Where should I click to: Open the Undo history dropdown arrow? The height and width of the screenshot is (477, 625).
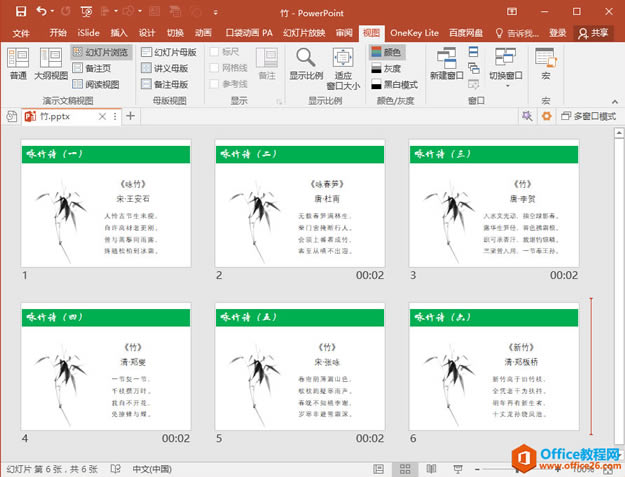(x=52, y=12)
